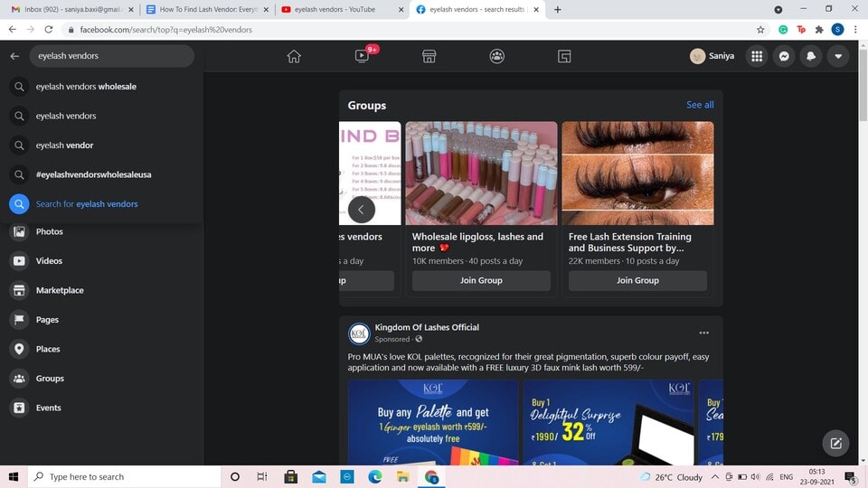Click the address bar URL
Viewport: 868px width, 488px height.
pyautogui.click(x=166, y=29)
